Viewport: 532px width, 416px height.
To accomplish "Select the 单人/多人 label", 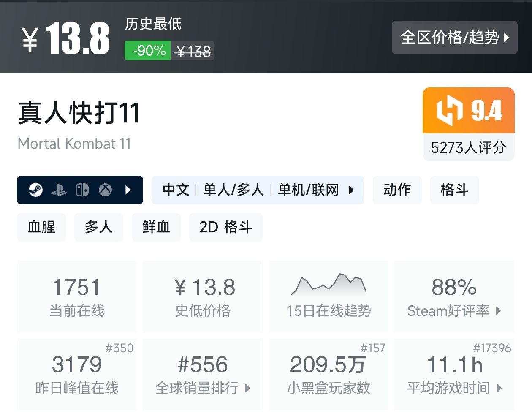I will pyautogui.click(x=233, y=190).
